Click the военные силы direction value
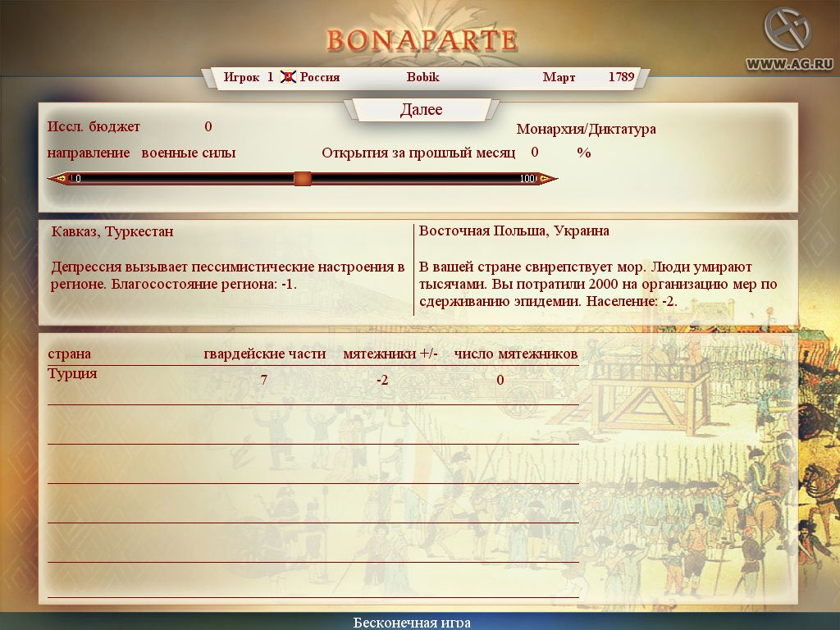This screenshot has height=630, width=840. click(189, 153)
